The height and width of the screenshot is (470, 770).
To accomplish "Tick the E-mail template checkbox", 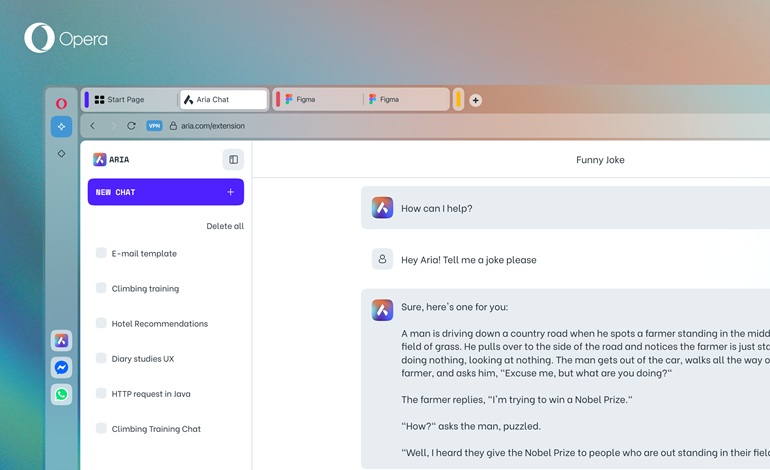I will click(101, 253).
